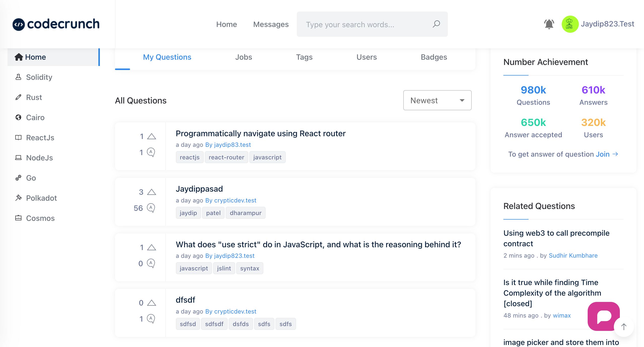
Task: Upvote the Jaydippasad question
Action: pyautogui.click(x=151, y=192)
